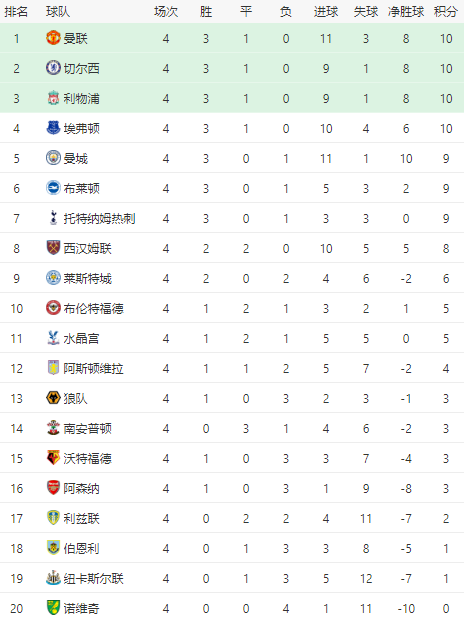Click the Norwich City canary badge
The image size is (464, 619).
[x=53, y=608]
